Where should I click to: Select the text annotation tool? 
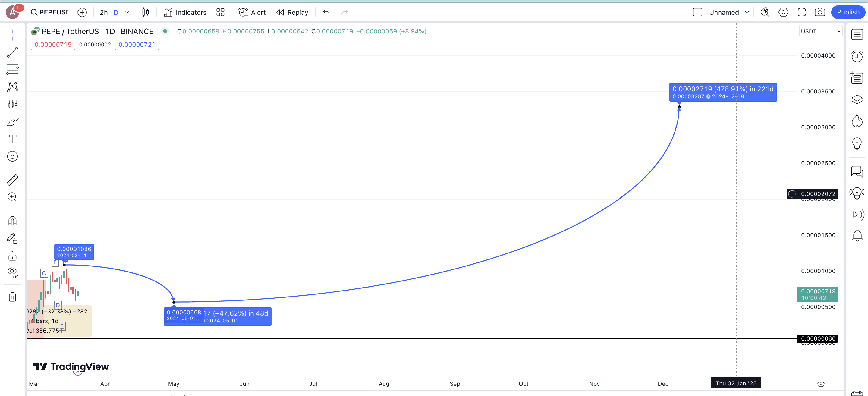[12, 139]
